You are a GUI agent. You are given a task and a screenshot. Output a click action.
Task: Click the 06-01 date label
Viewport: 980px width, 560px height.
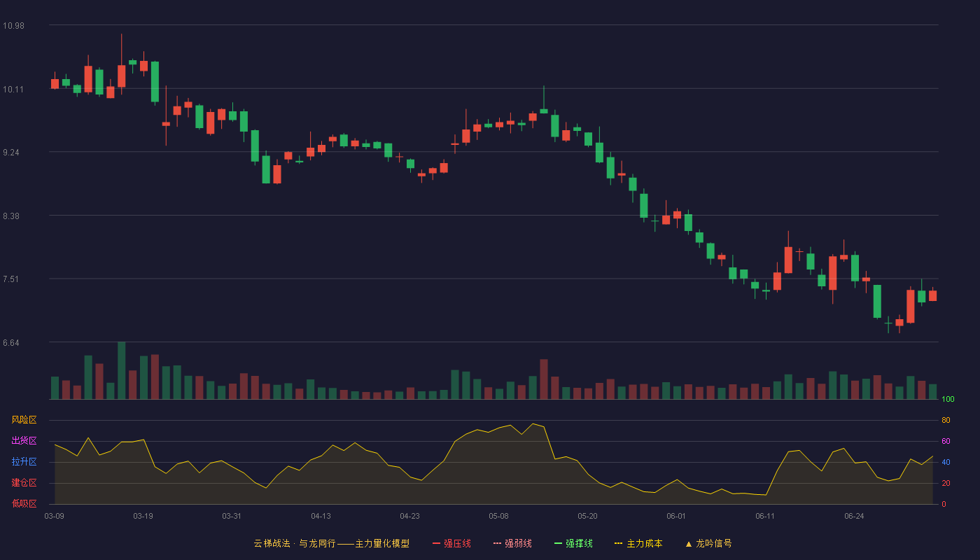676,516
